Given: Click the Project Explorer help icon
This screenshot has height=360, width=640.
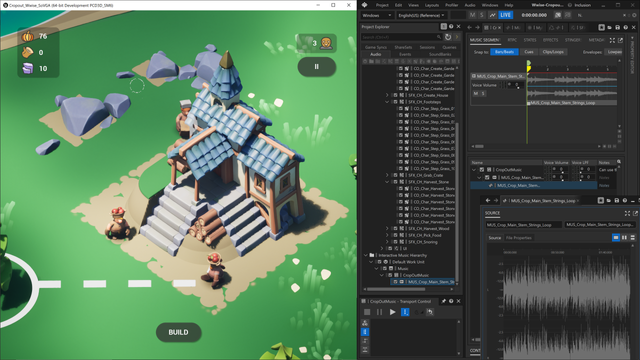Looking at the screenshot, I should coord(451,27).
